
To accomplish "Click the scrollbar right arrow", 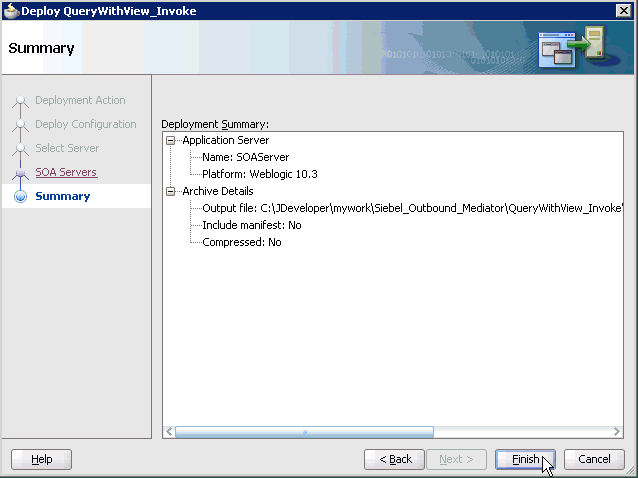I will click(617, 432).
